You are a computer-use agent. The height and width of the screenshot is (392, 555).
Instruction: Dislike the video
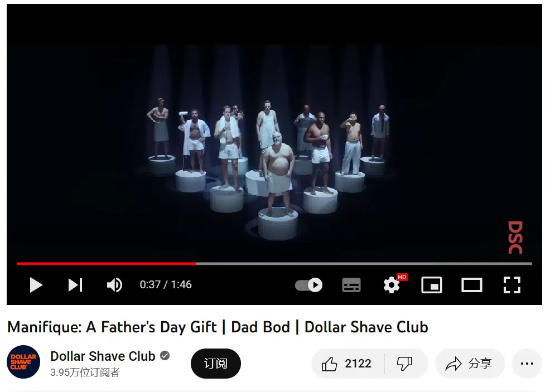click(x=405, y=364)
